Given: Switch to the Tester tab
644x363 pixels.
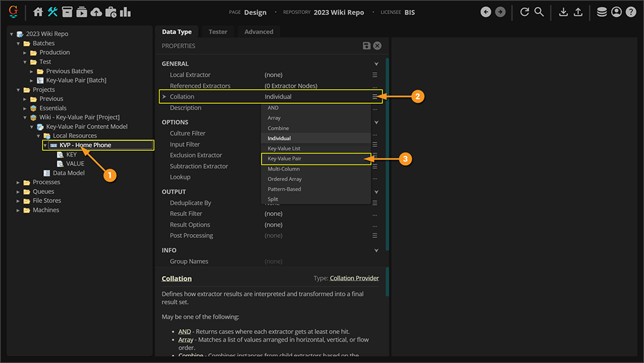Looking at the screenshot, I should pyautogui.click(x=218, y=32).
